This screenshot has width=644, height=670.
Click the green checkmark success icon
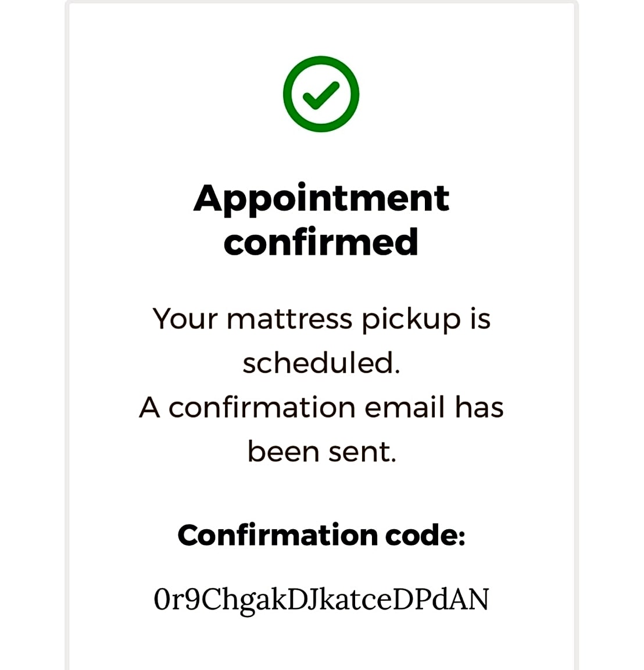point(321,94)
